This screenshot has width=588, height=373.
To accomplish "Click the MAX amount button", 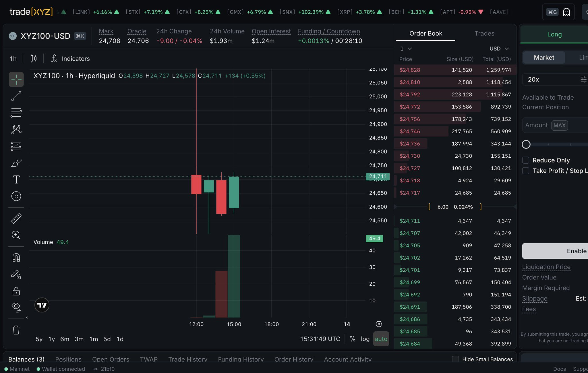I will [x=559, y=125].
